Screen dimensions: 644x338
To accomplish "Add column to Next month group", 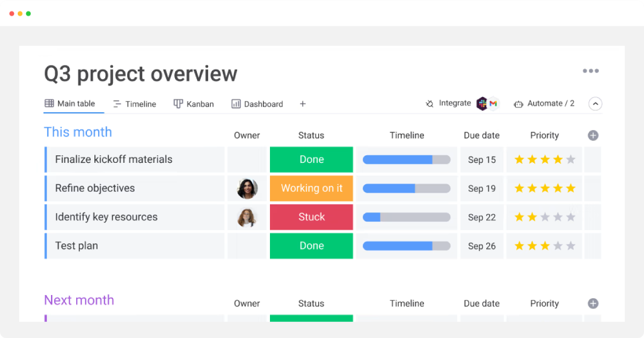I will point(593,304).
